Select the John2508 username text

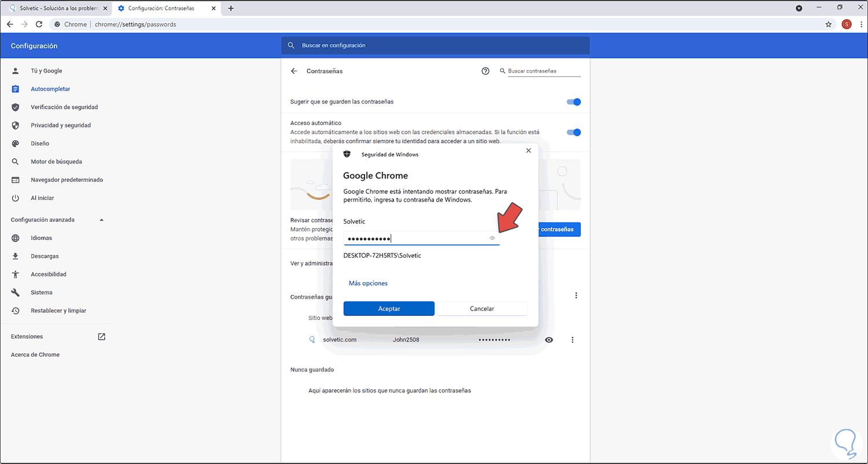(406, 340)
